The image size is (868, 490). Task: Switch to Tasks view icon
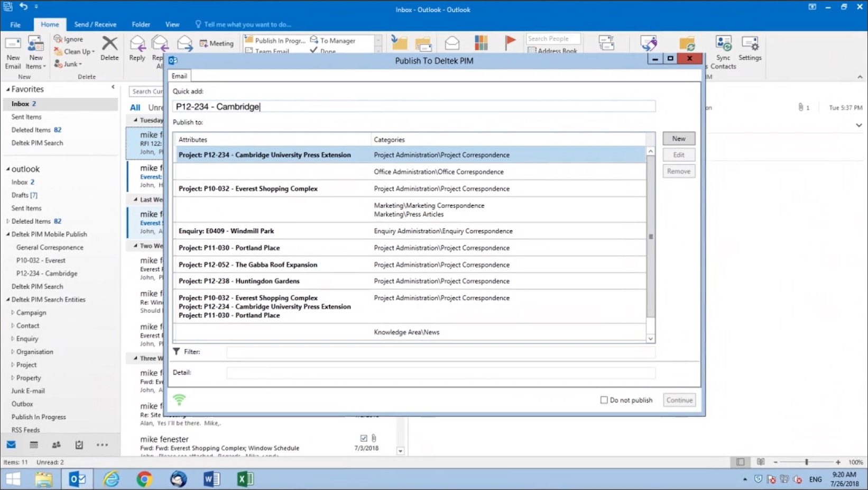[x=79, y=444]
